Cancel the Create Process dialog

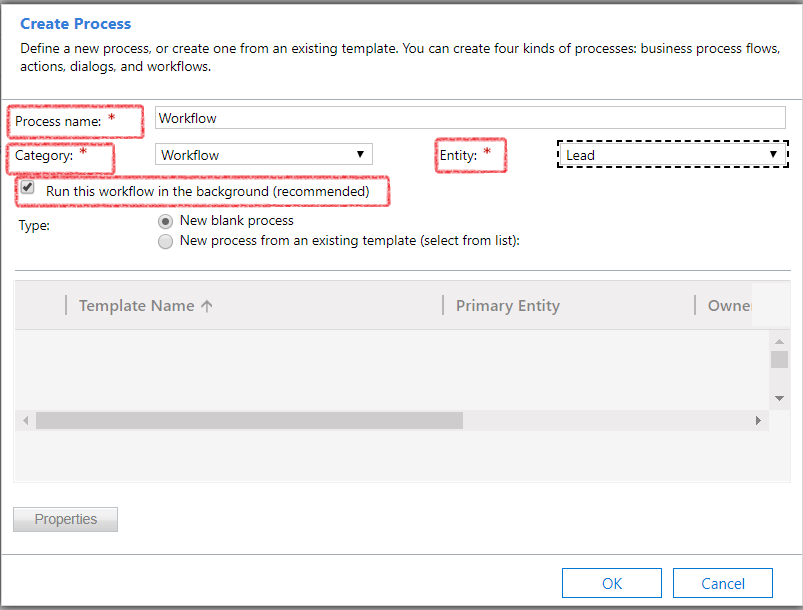point(722,582)
